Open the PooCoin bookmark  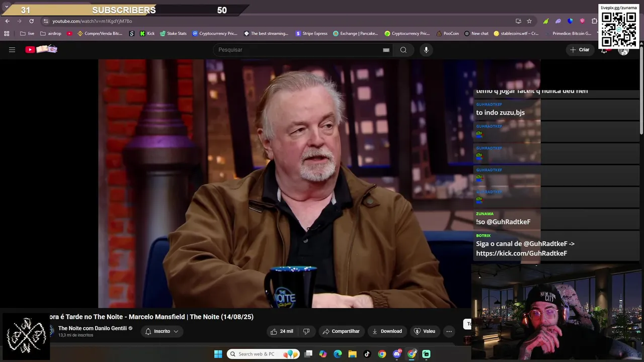click(447, 34)
